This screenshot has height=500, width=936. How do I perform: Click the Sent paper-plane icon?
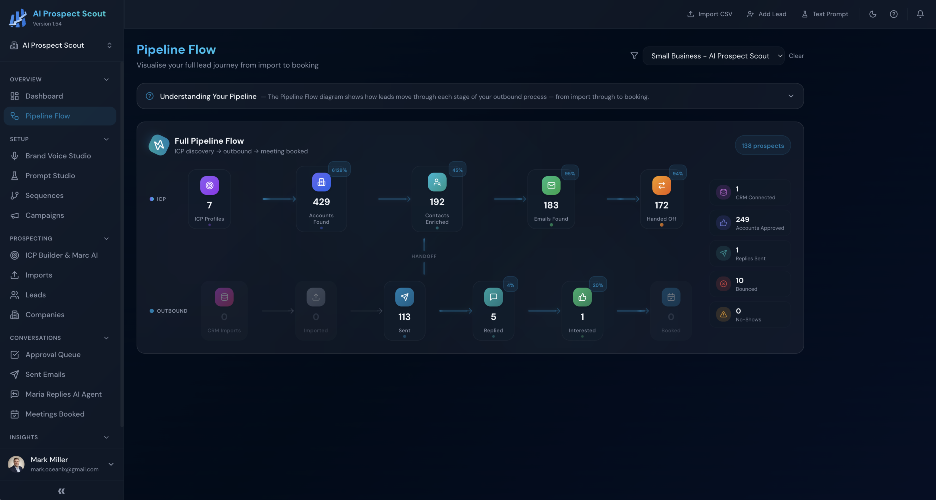click(x=405, y=297)
